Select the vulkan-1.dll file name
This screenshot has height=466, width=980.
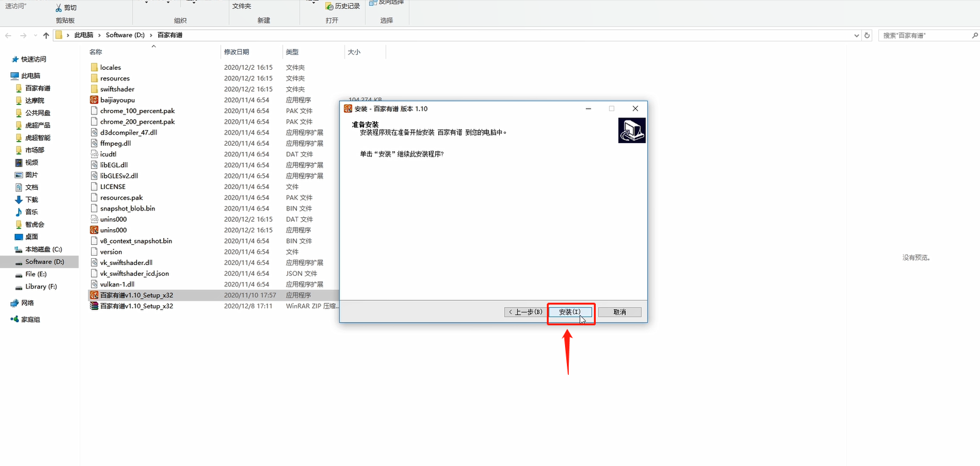point(117,284)
